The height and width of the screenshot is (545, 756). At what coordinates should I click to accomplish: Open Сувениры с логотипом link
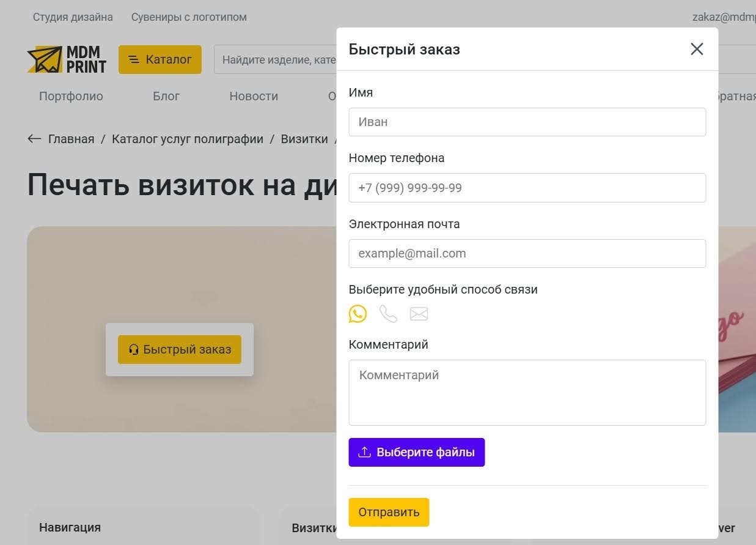pyautogui.click(x=189, y=17)
